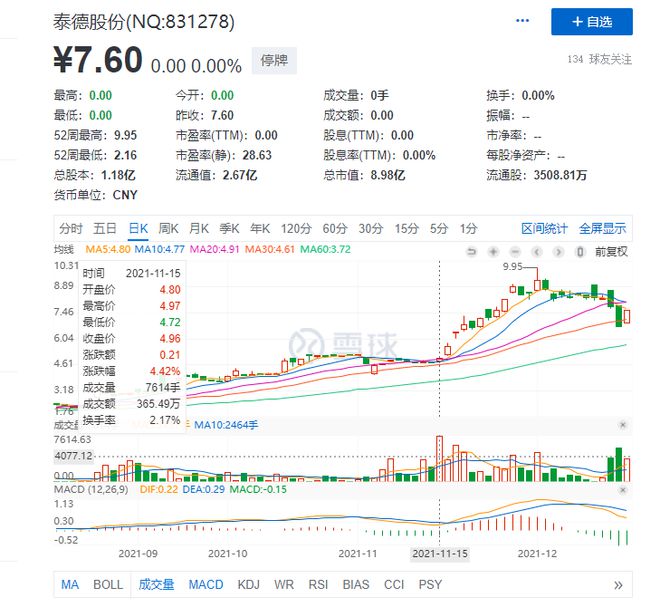Image resolution: width=660 pixels, height=607 pixels.
Task: Click the stock title 泰德股份(NQ:831278)
Action: [x=144, y=22]
